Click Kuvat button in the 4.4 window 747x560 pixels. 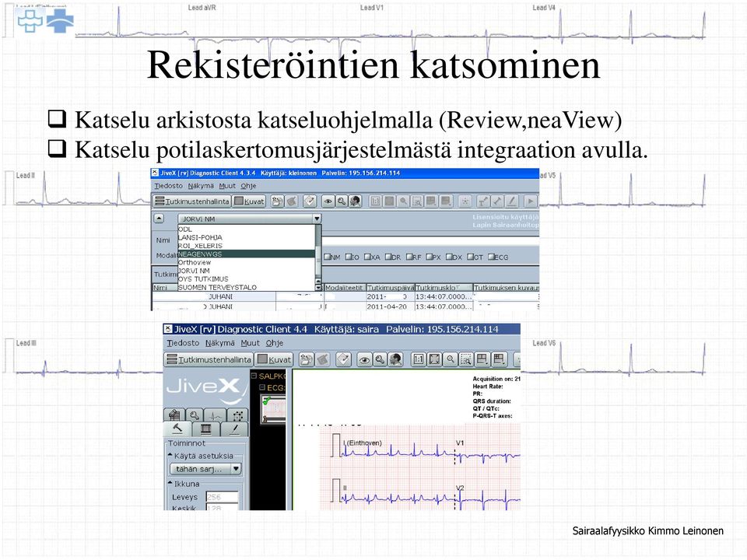pos(275,359)
